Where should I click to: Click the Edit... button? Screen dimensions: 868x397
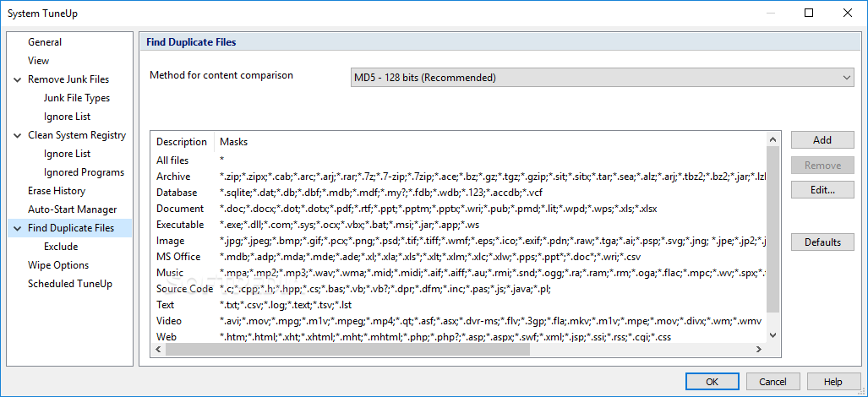(822, 190)
